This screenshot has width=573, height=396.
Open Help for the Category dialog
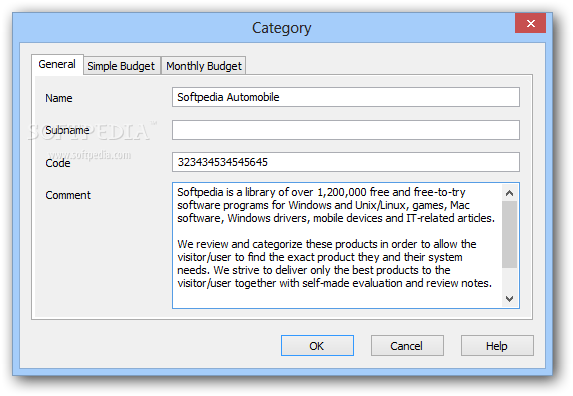click(x=497, y=346)
